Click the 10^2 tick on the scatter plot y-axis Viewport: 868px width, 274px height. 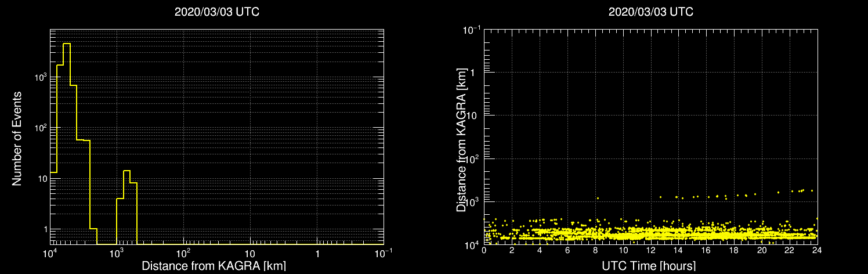point(472,158)
